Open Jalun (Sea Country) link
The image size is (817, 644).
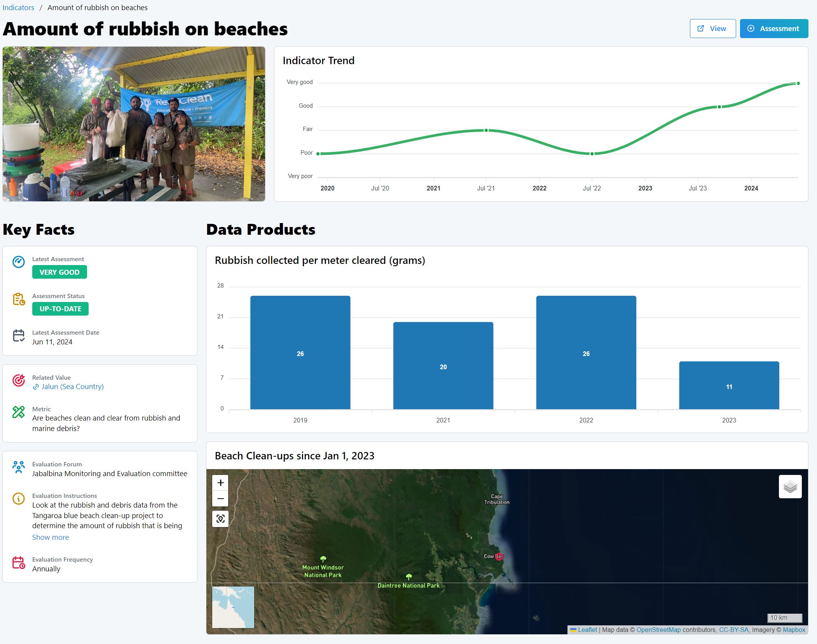pos(72,387)
